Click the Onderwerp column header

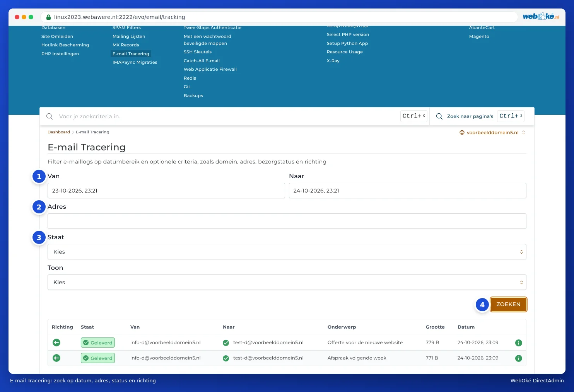tap(342, 327)
